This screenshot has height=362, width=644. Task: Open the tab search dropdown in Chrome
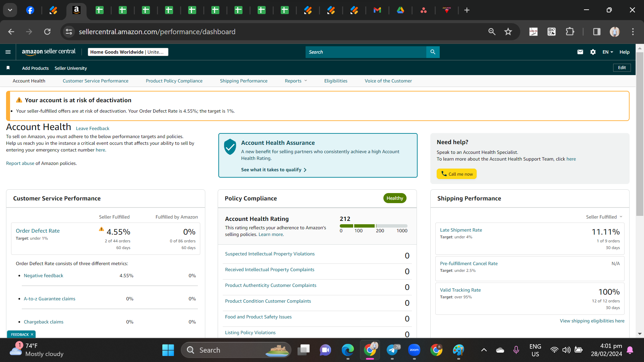pyautogui.click(x=10, y=10)
